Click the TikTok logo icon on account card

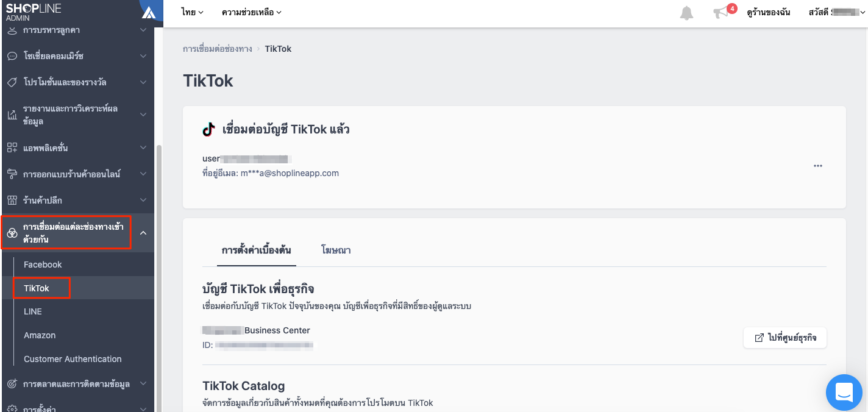click(x=208, y=129)
